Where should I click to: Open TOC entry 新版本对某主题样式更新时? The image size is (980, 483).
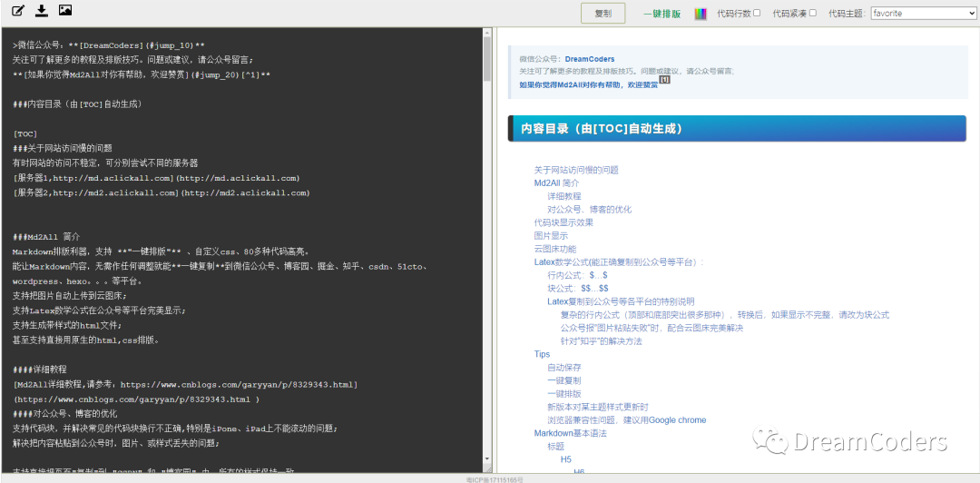[599, 407]
